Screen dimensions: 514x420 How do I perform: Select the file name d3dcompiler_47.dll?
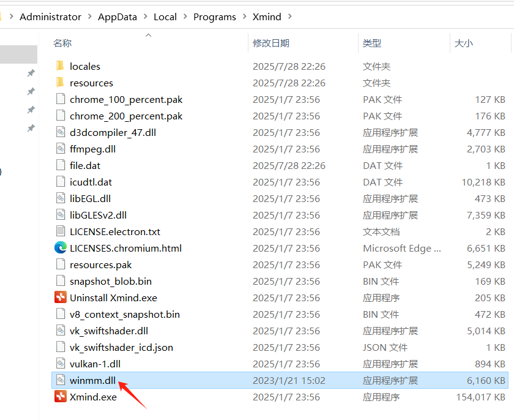tap(113, 132)
